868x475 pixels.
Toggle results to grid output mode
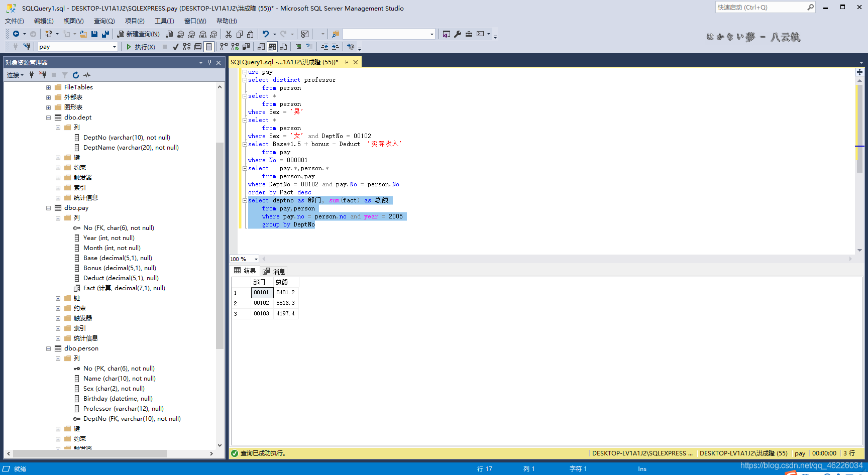click(x=272, y=47)
